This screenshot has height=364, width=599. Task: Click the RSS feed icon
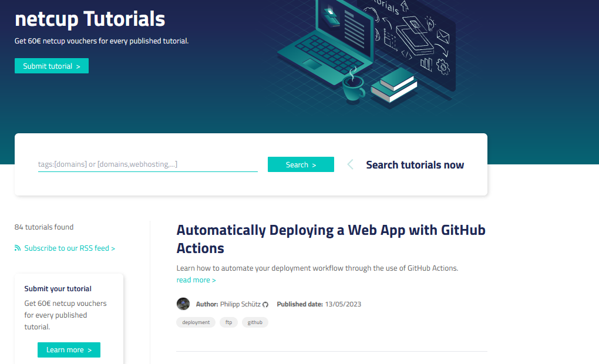click(x=18, y=248)
